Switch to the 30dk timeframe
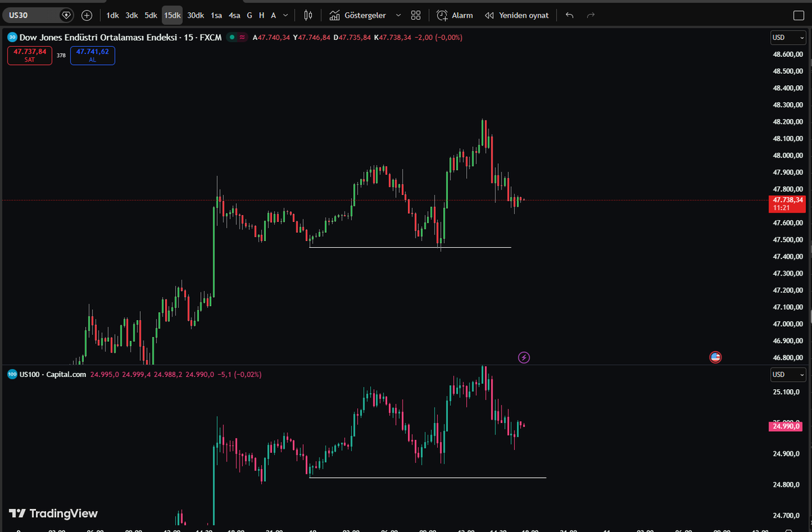Screen dimensions: 812x532 (x=196, y=15)
